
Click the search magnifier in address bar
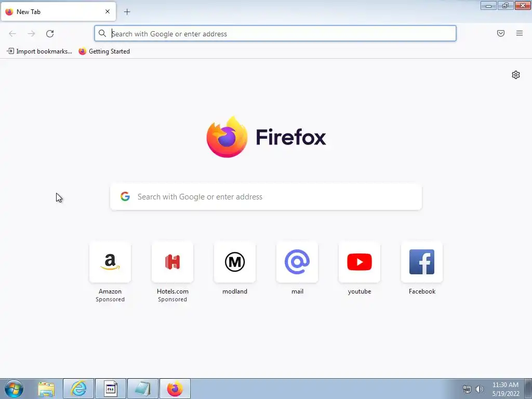tap(102, 33)
